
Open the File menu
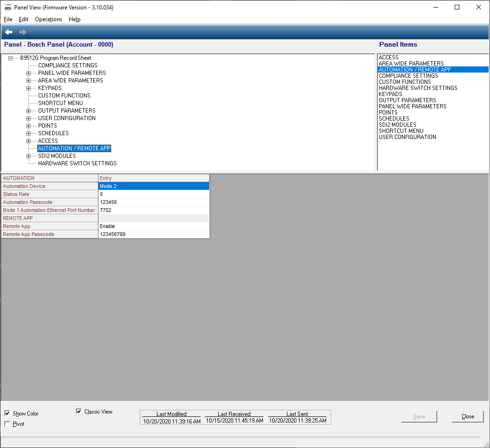(x=8, y=19)
